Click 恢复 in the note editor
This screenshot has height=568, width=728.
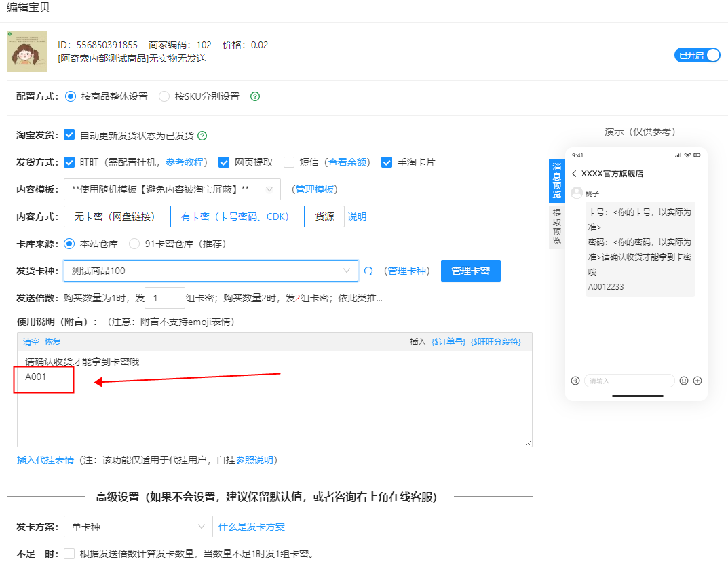[53, 342]
